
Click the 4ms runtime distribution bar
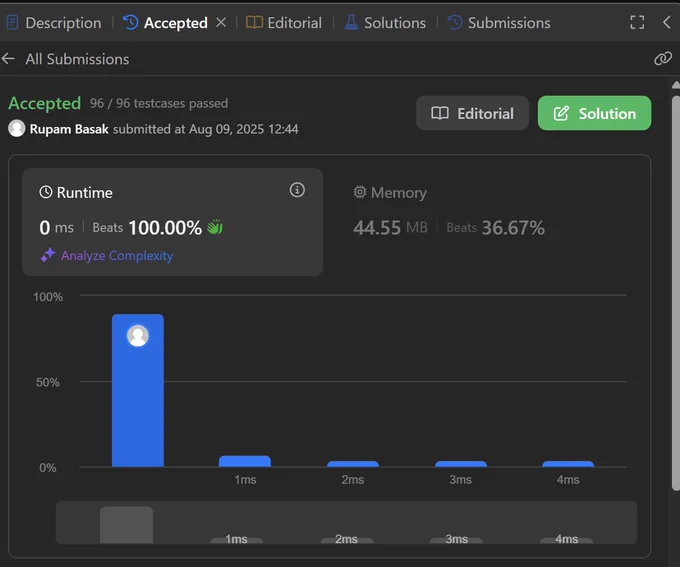[x=568, y=464]
